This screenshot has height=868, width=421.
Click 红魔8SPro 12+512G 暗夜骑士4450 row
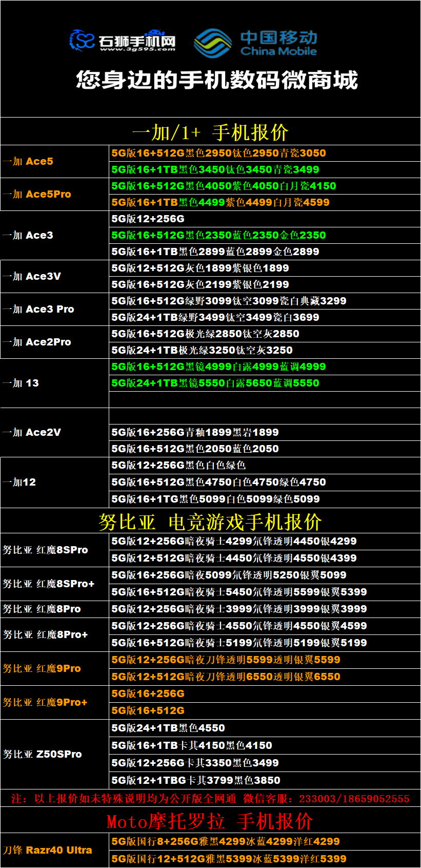tap(265, 558)
